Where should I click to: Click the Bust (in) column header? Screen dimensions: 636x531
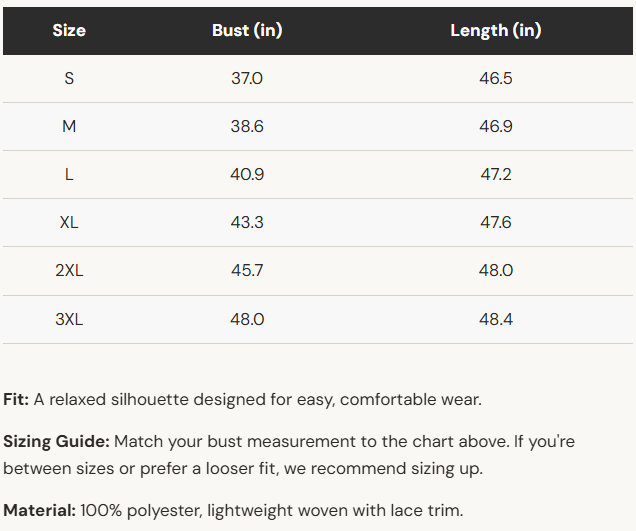pos(247,30)
